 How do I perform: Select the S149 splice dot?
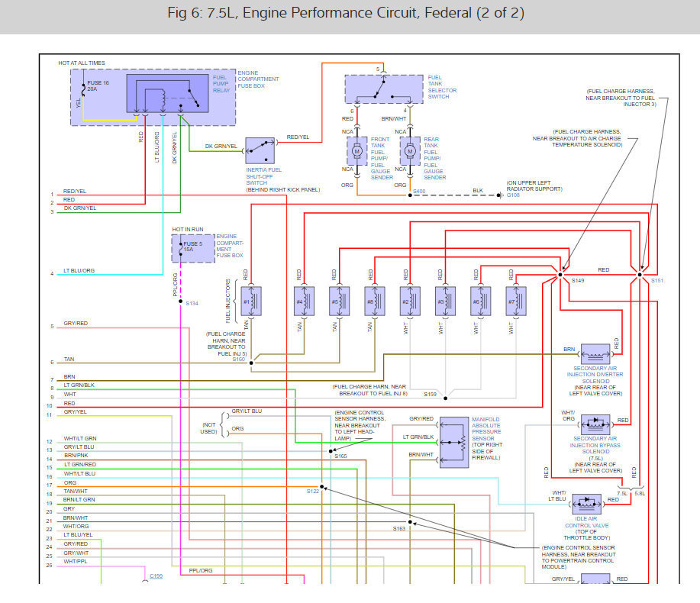(560, 275)
